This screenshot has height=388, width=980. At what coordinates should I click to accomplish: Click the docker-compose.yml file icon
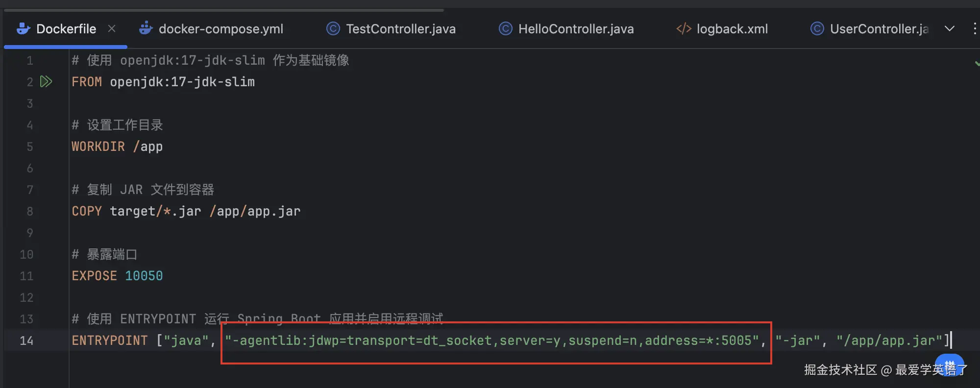(x=146, y=28)
